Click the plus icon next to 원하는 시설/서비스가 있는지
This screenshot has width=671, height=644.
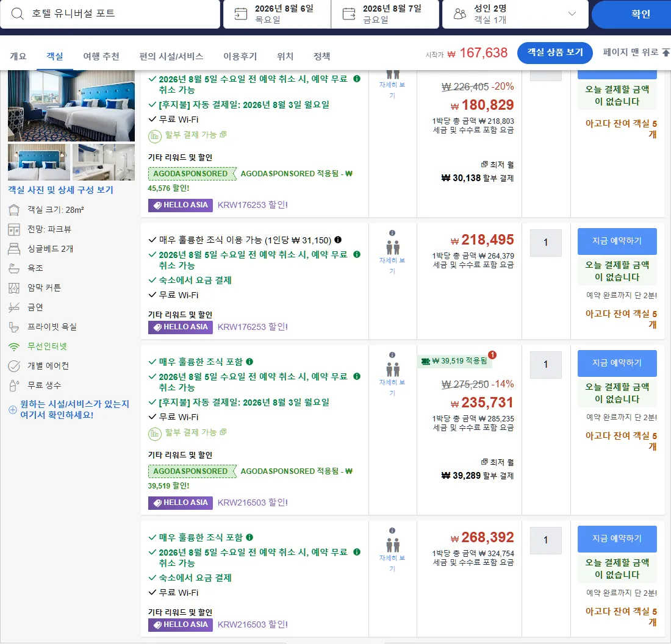point(13,409)
